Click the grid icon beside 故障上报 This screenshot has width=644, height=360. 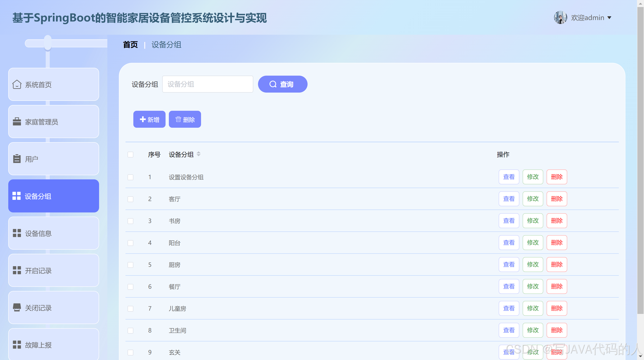coord(17,345)
